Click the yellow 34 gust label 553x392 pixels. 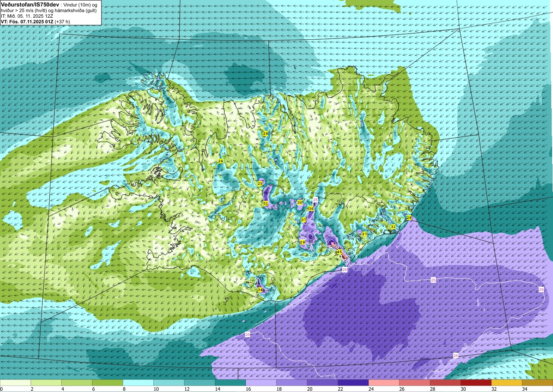[x=260, y=290]
